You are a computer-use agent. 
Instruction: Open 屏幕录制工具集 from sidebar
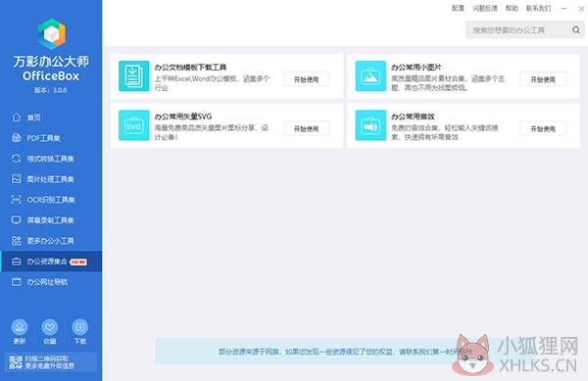tap(51, 220)
